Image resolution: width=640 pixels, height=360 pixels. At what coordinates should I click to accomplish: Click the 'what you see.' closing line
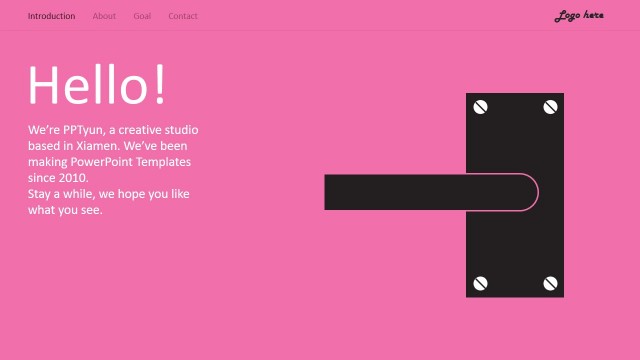tap(65, 210)
